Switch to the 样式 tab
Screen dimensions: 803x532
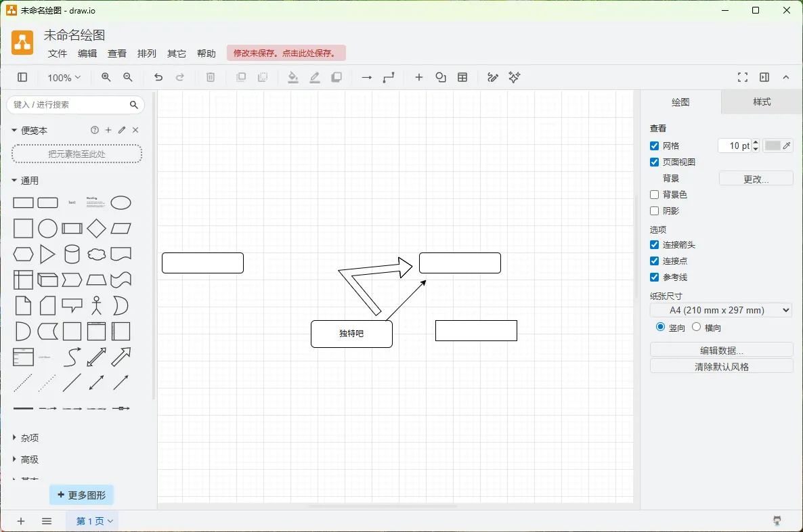pyautogui.click(x=762, y=102)
